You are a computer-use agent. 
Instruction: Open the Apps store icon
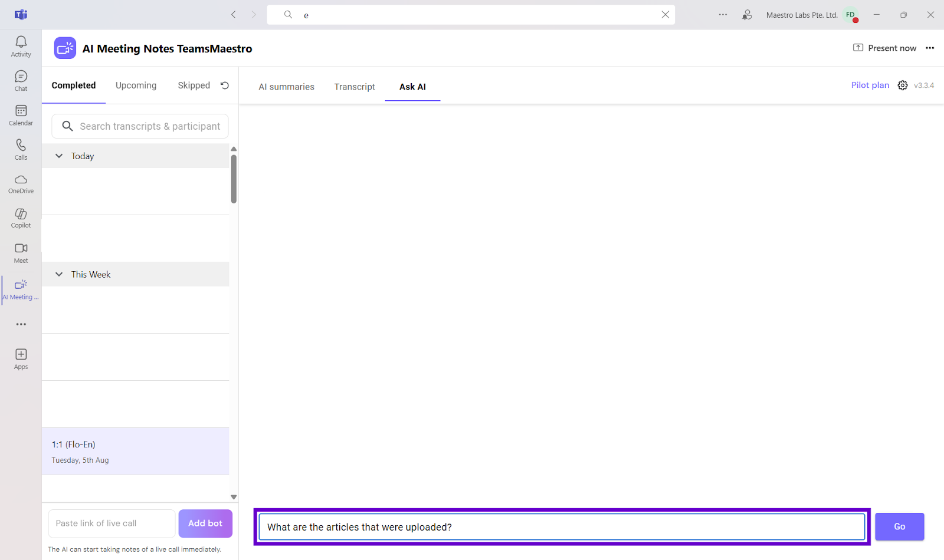pos(21,358)
